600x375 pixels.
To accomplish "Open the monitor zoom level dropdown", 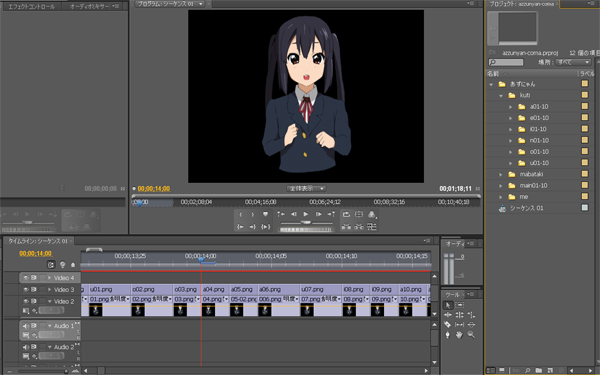I will pyautogui.click(x=306, y=189).
